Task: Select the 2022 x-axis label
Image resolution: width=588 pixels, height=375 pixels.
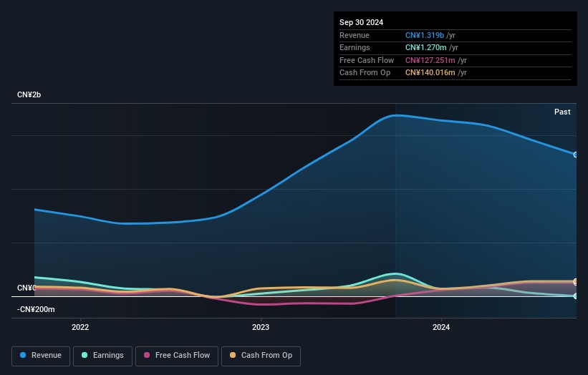Action: tap(80, 328)
